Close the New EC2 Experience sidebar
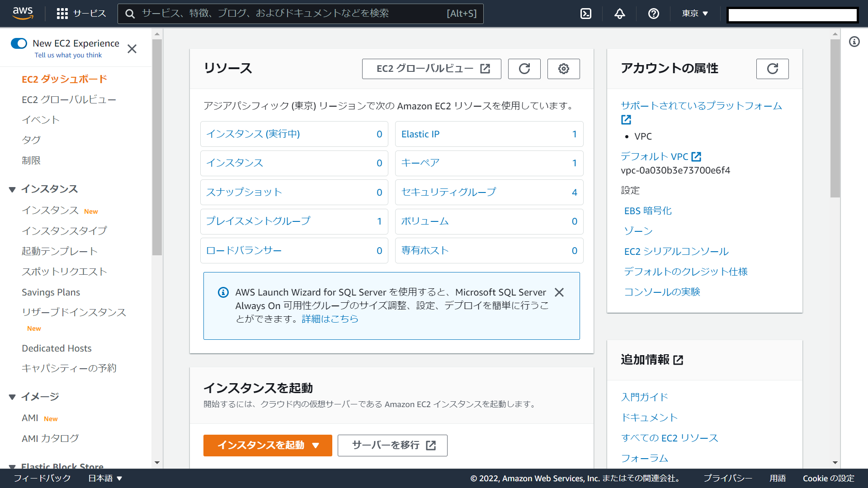Viewport: 868px width, 488px height. pyautogui.click(x=132, y=49)
